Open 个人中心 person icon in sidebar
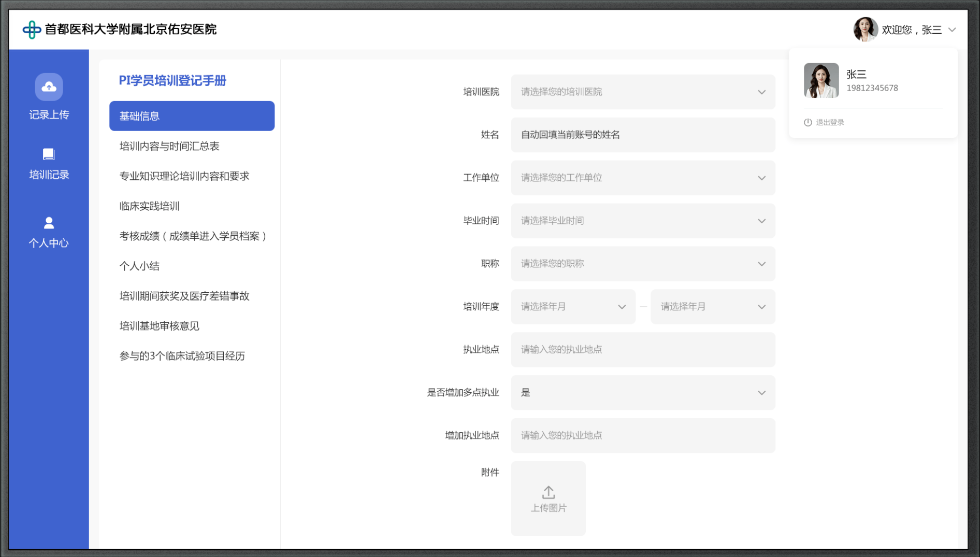This screenshot has height=557, width=980. [x=49, y=223]
